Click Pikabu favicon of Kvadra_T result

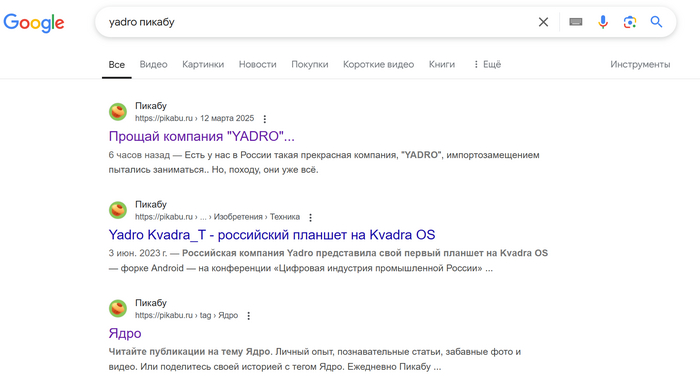point(118,210)
